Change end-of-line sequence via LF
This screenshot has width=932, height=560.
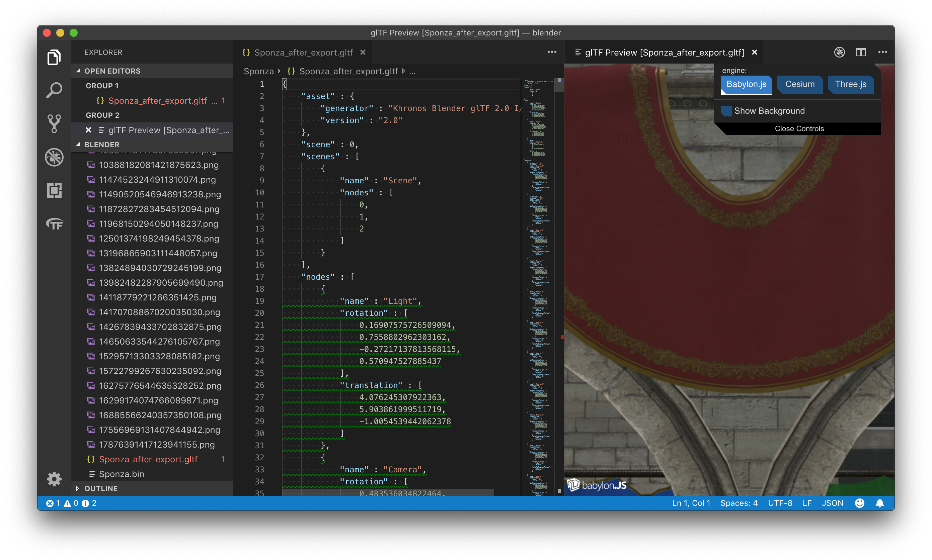tap(807, 503)
